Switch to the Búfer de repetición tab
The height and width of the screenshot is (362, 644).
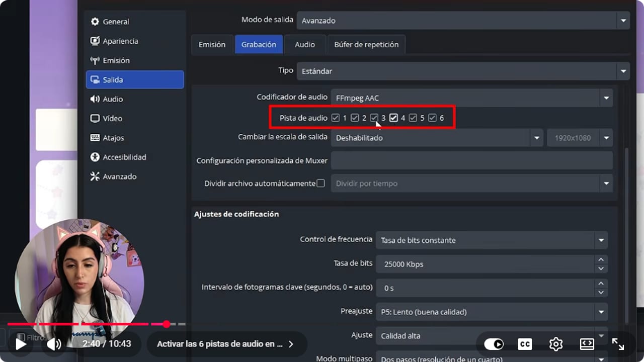366,44
